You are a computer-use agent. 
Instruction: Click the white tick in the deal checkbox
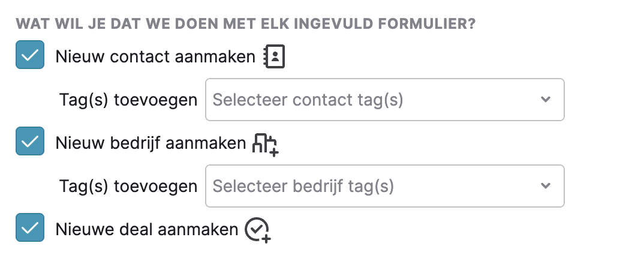[30, 227]
